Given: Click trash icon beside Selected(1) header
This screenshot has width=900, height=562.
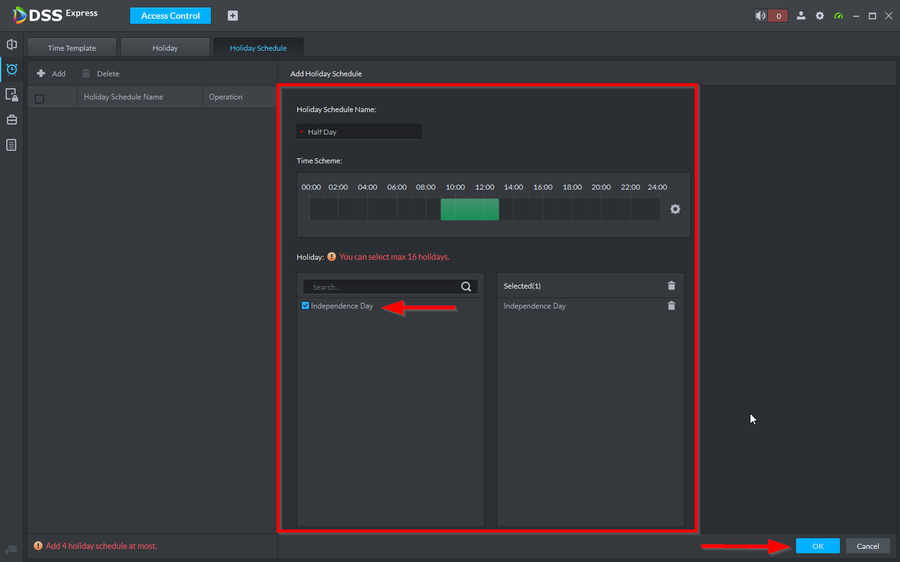Looking at the screenshot, I should click(x=672, y=285).
